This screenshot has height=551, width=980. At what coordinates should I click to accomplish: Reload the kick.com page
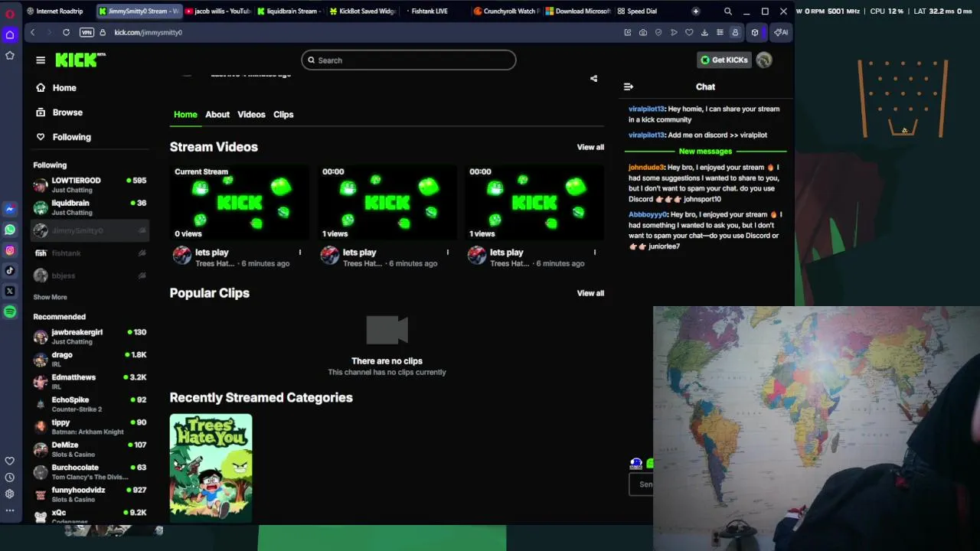(66, 32)
